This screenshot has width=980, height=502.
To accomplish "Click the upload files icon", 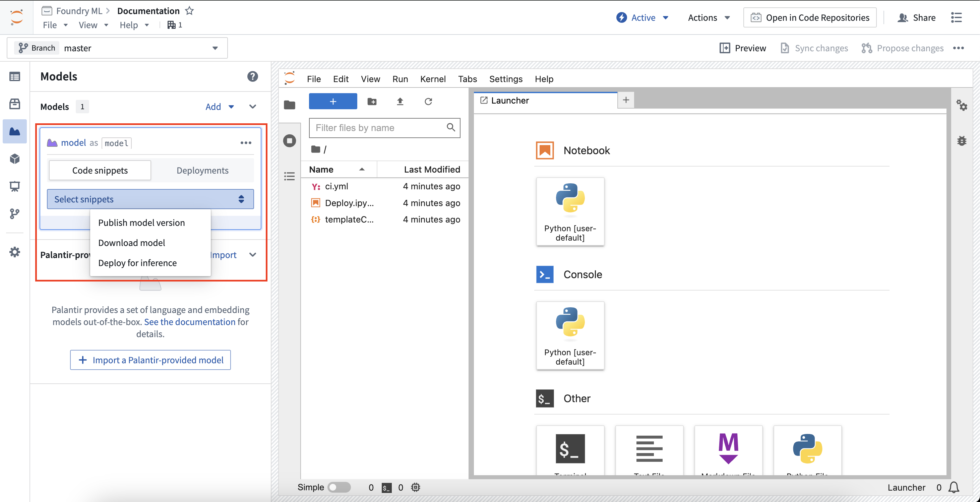I will click(x=400, y=102).
